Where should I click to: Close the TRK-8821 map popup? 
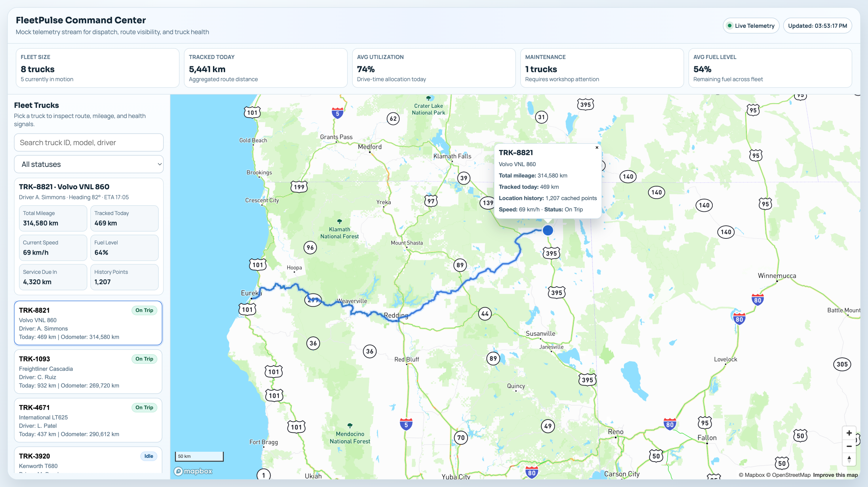click(x=597, y=148)
